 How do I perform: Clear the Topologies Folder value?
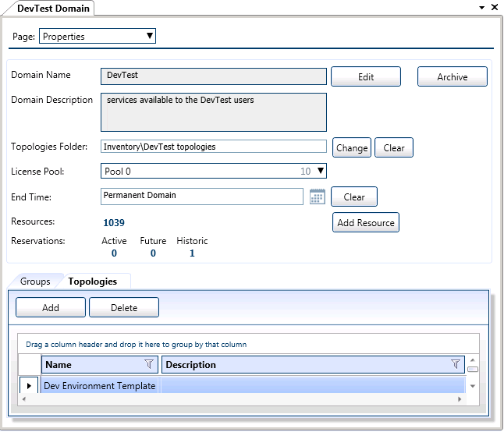coord(393,147)
